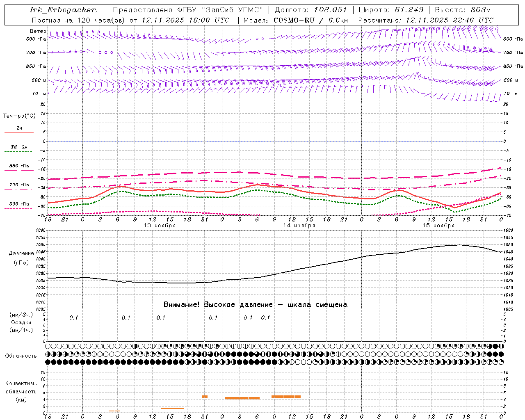Click the (гПа) unit label under Давление
525x420 pixels.
click(21, 263)
